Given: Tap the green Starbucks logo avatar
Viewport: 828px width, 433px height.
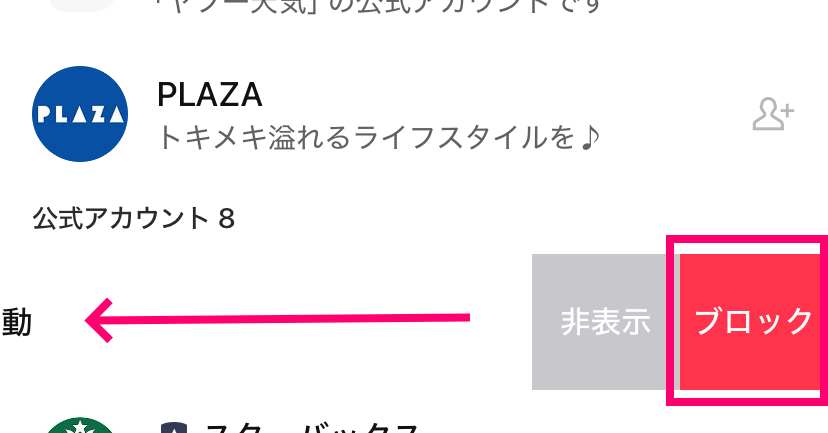Looking at the screenshot, I should 80,426.
